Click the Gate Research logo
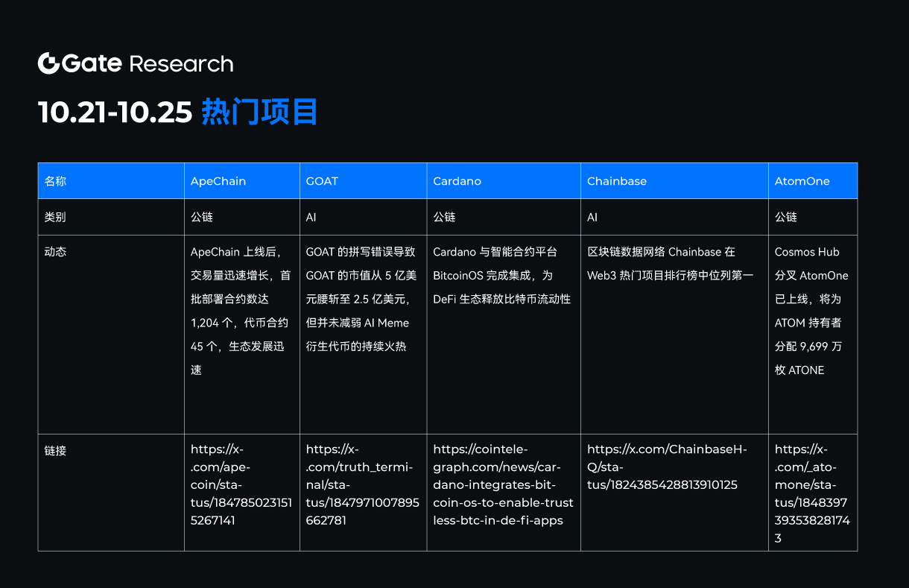This screenshot has width=909, height=588. [136, 63]
